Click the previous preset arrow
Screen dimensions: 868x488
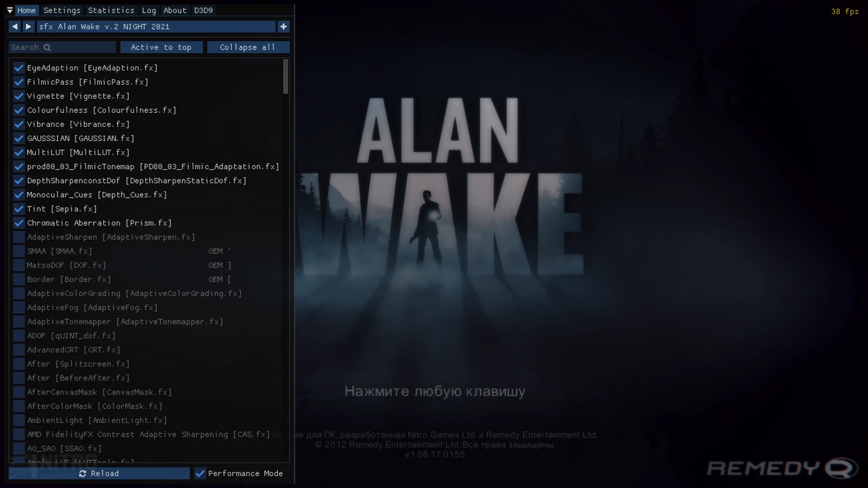click(x=15, y=26)
